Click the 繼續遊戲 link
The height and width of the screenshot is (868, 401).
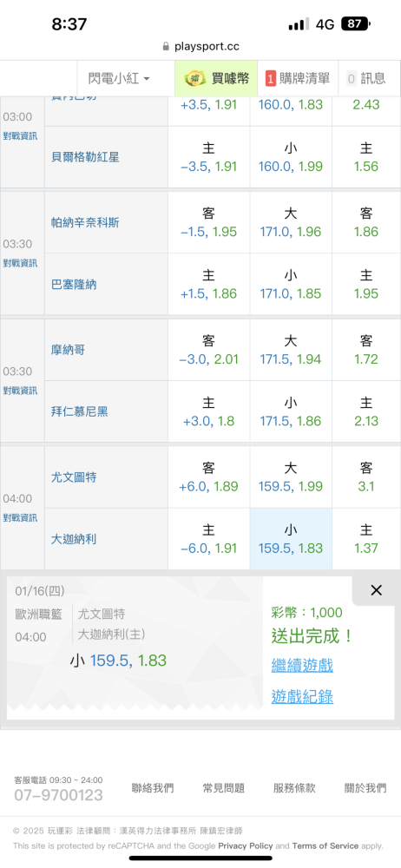(302, 665)
